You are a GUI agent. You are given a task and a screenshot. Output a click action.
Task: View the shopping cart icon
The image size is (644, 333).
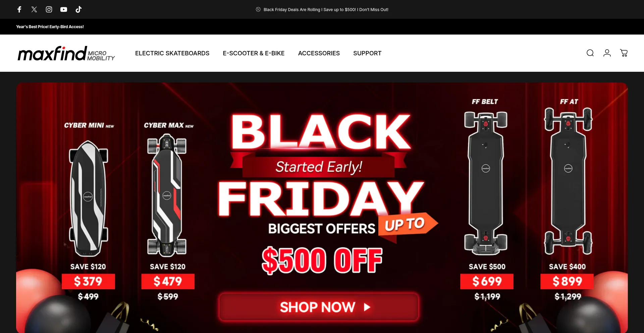click(x=624, y=53)
